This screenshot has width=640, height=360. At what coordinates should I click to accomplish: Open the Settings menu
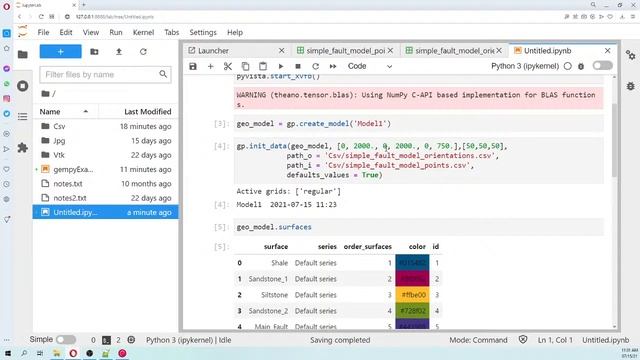[203, 32]
